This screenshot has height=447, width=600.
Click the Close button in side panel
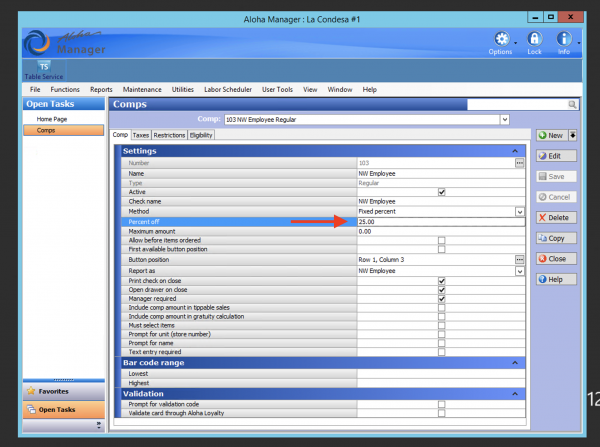(556, 259)
